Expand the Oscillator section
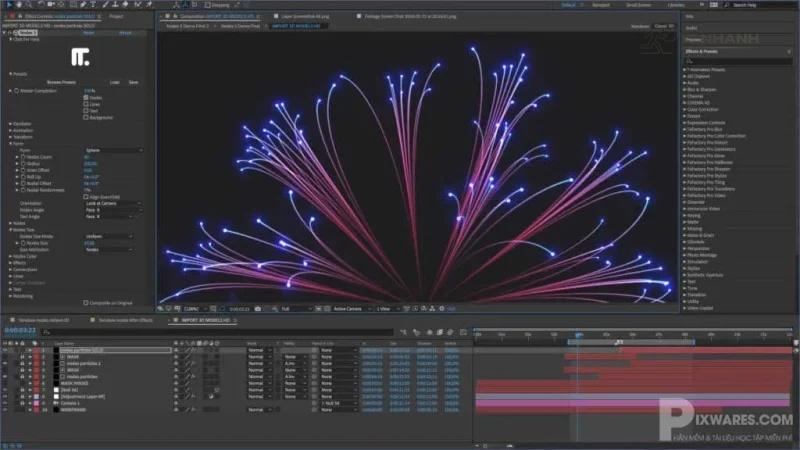 (x=10, y=124)
